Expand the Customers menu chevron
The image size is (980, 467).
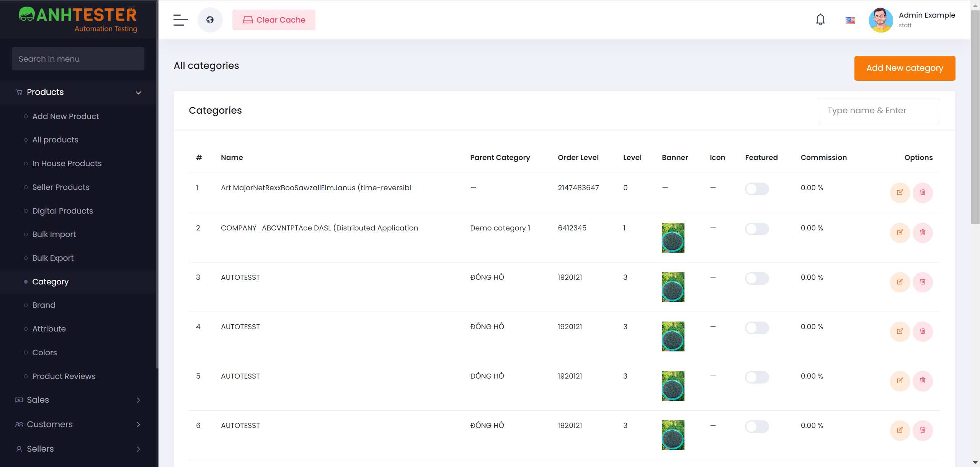coord(139,425)
